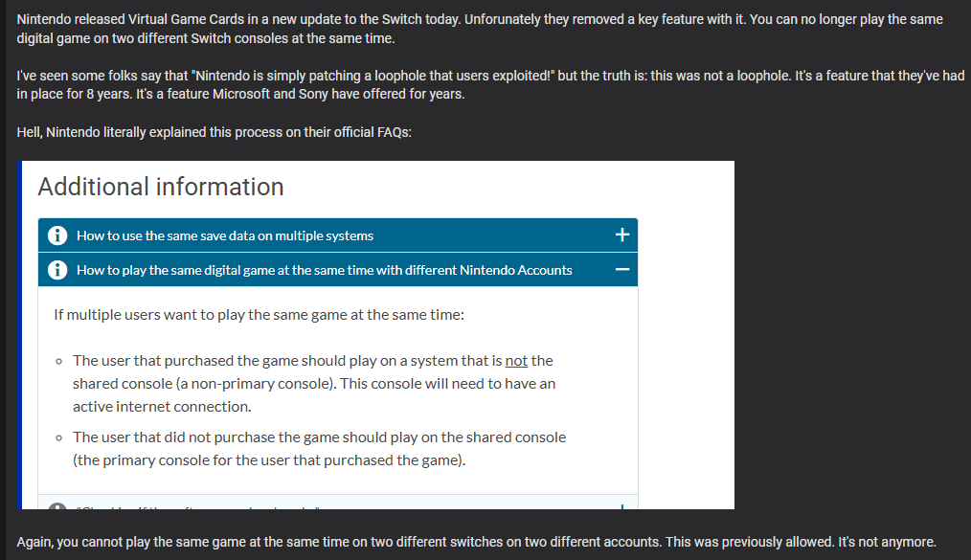Click "If multiple users want to play" sentence

tap(259, 315)
